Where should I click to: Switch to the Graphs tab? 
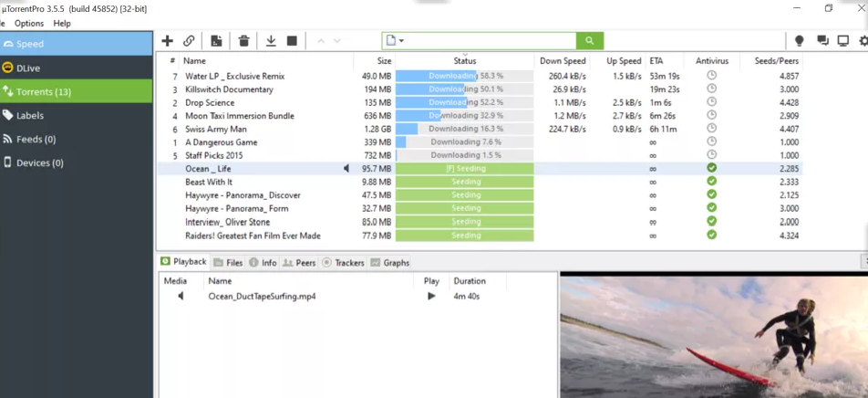point(390,263)
